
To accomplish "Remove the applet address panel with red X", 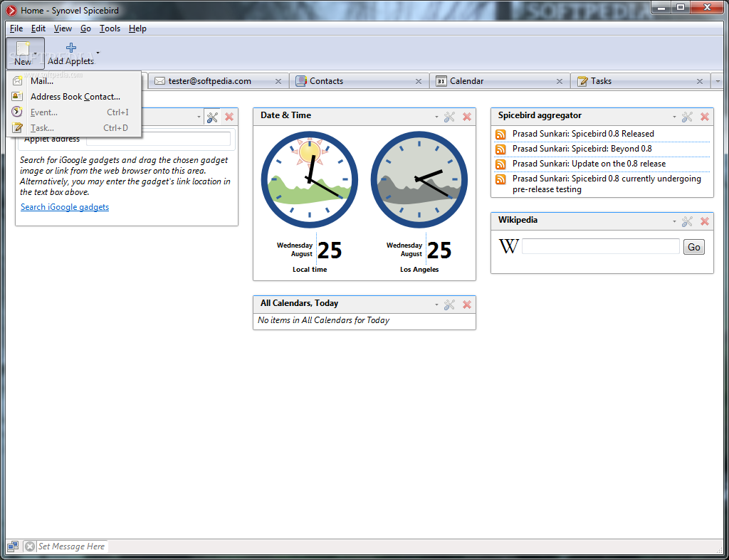I will (x=229, y=117).
